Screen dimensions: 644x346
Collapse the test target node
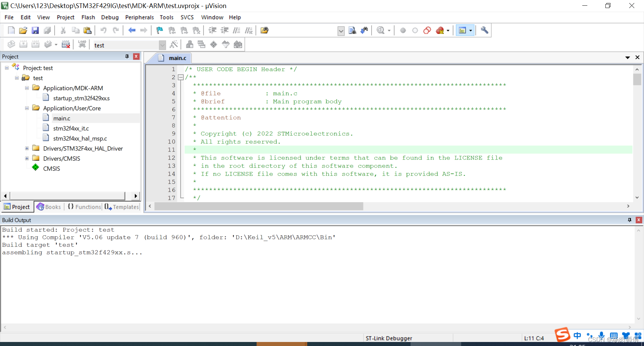17,78
